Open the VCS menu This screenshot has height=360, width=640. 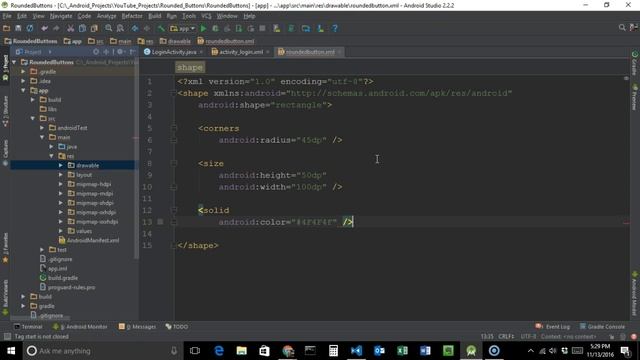207,16
